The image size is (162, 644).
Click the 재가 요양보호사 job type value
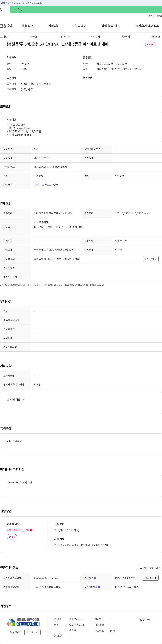tap(42, 158)
